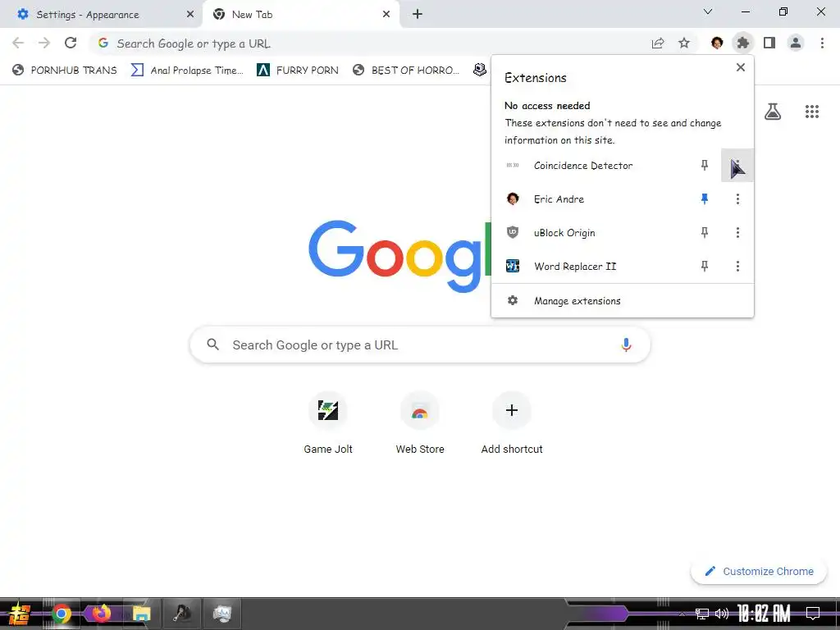
Task: Open the search tabs chevron in the title bar
Action: (708, 11)
